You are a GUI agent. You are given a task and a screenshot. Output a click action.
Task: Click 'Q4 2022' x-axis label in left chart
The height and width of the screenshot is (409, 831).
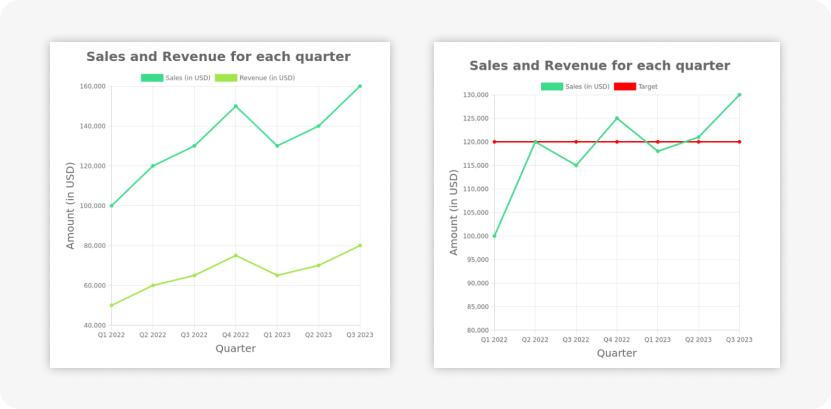(235, 335)
